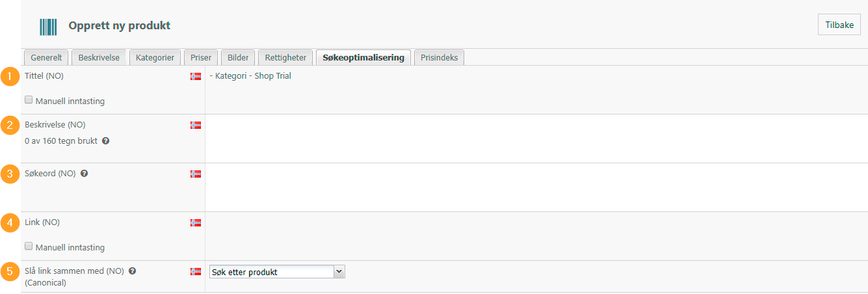Click Norwegian flag beside Søkeord (NO)

pos(196,174)
